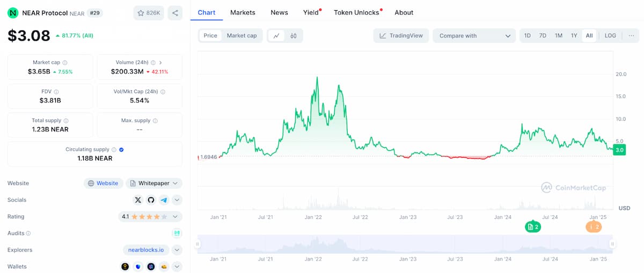This screenshot has height=273, width=644.
Task: Click the orange event marker near Jan '25
Action: click(x=594, y=227)
